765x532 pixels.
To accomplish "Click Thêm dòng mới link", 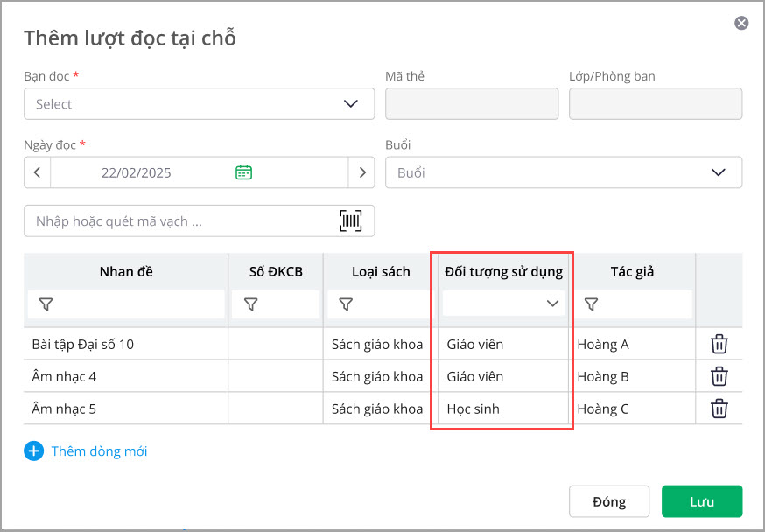I will (x=99, y=451).
